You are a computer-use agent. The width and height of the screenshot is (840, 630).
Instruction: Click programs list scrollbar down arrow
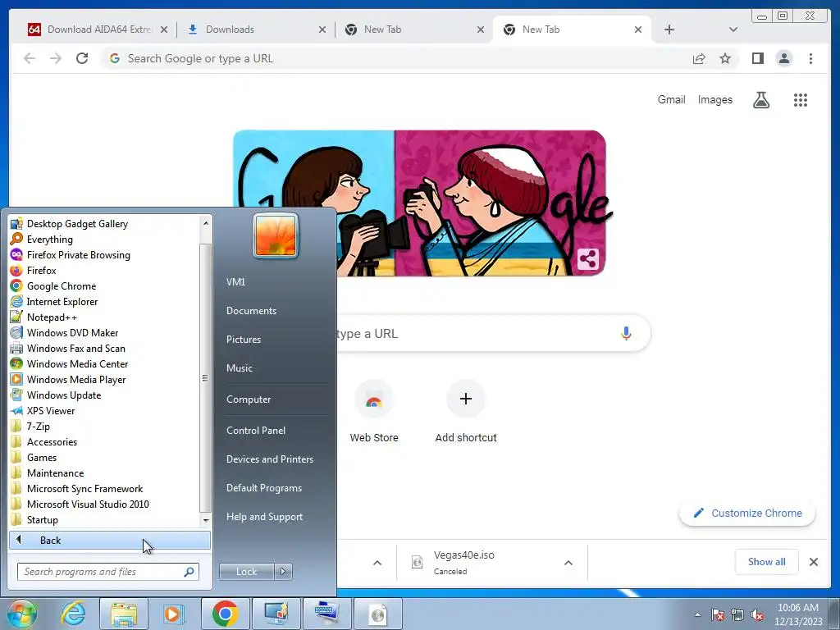[x=206, y=520]
